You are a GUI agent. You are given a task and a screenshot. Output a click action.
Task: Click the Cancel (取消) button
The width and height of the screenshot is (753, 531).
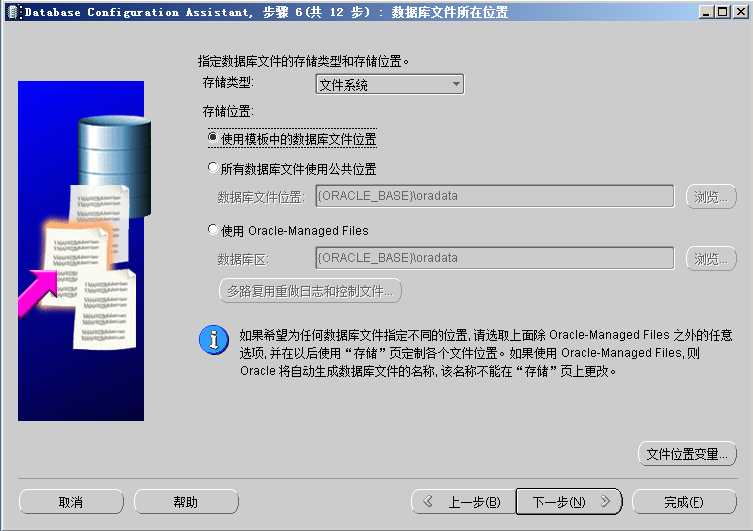click(x=71, y=502)
